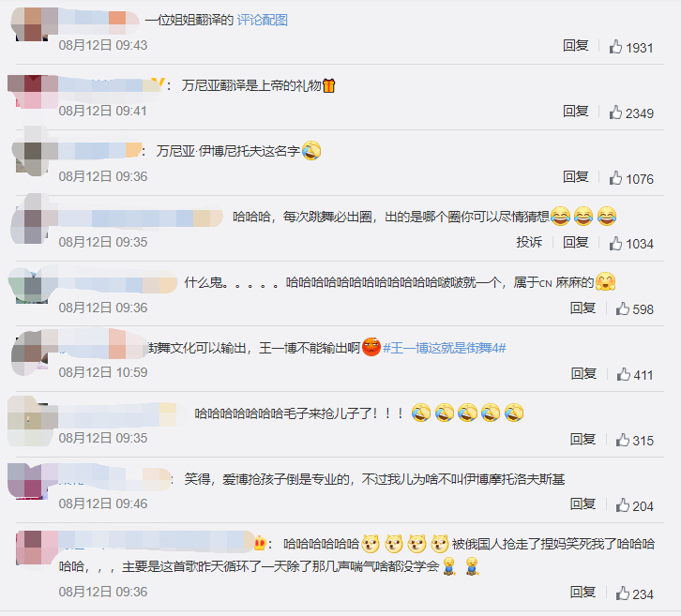
Task: Click 回复 on the 什么鬼 comment
Action: (x=583, y=308)
